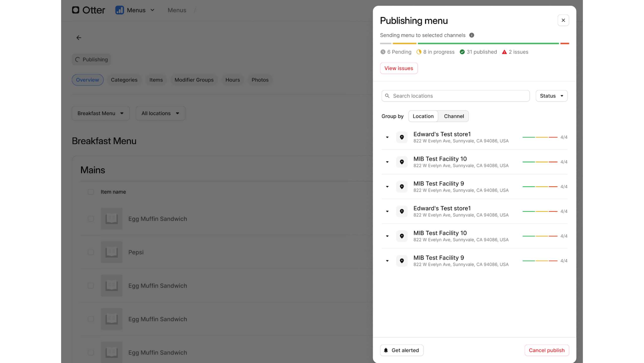The width and height of the screenshot is (644, 363).
Task: Click the bell icon in Get alerted
Action: coord(386,350)
